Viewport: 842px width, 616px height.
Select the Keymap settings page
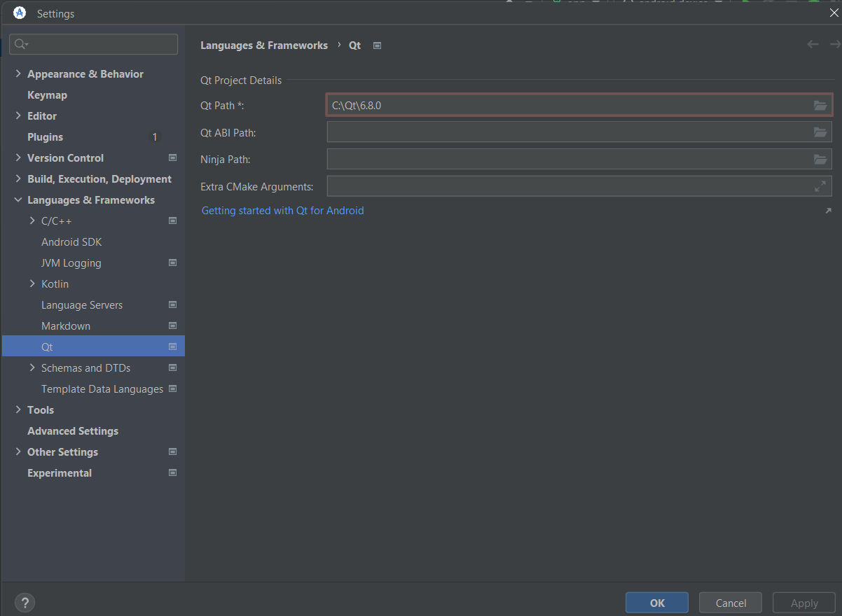[47, 95]
